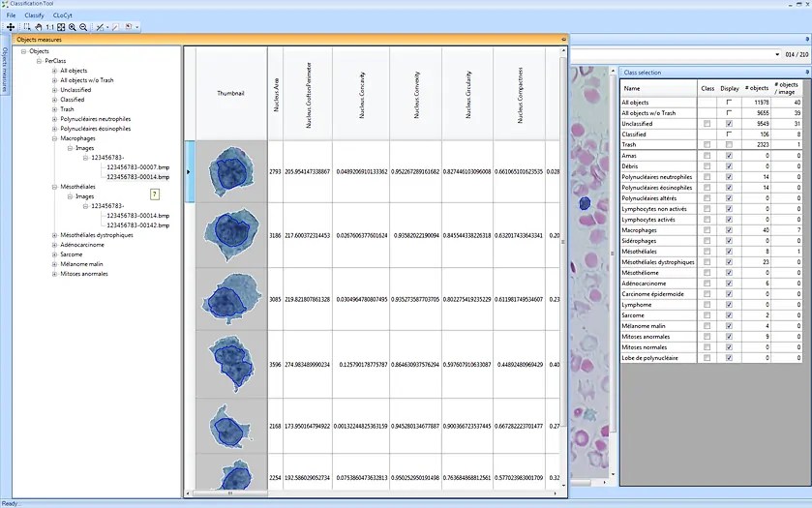Image resolution: width=812 pixels, height=508 pixels.
Task: Click the Classification Tool app icon in title bar
Action: (5, 4)
